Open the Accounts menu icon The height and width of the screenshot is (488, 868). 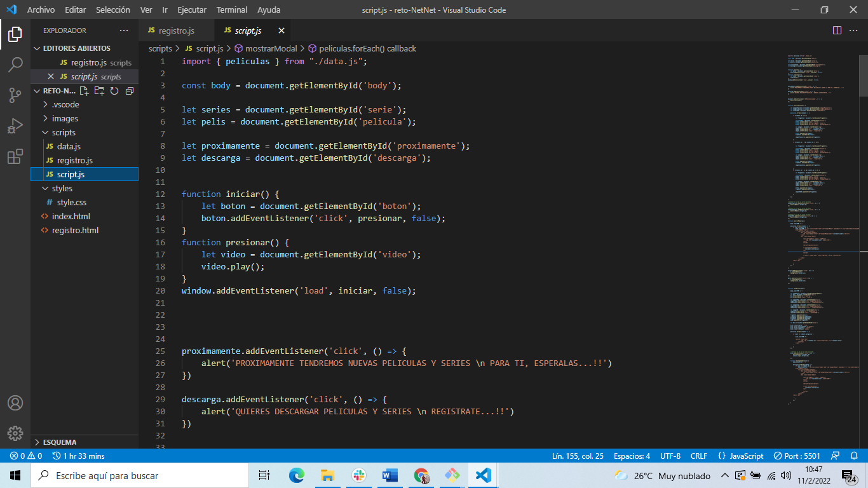click(15, 403)
